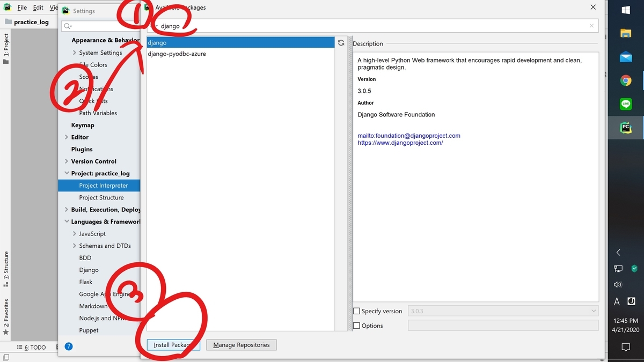The height and width of the screenshot is (362, 644).
Task: Open the version 3.0.3 dropdown
Action: point(503,311)
